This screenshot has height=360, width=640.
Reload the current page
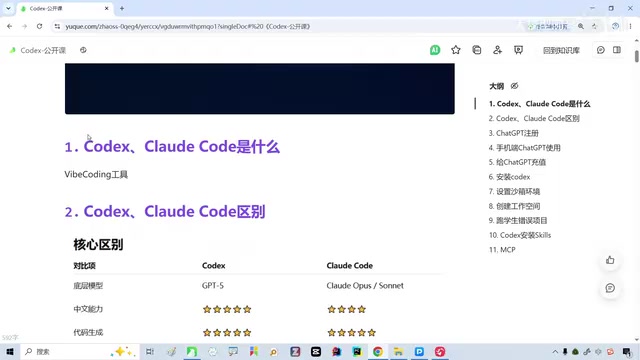(40, 27)
